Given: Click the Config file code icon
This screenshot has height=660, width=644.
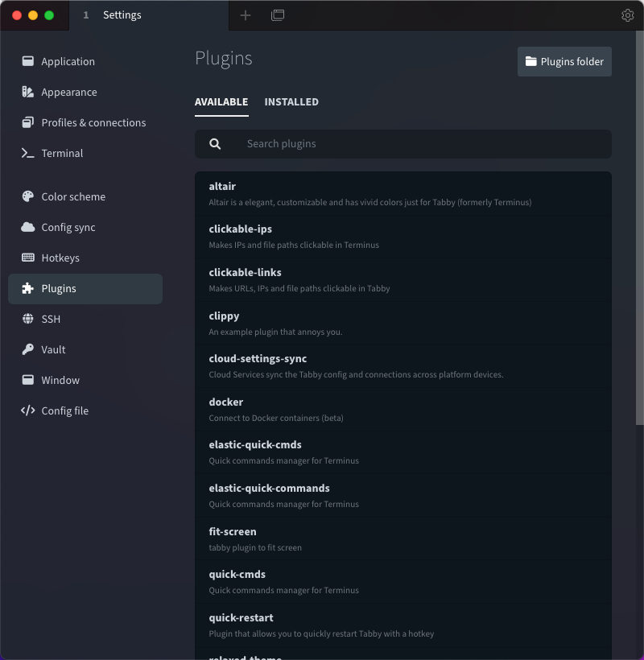Looking at the screenshot, I should coord(27,410).
